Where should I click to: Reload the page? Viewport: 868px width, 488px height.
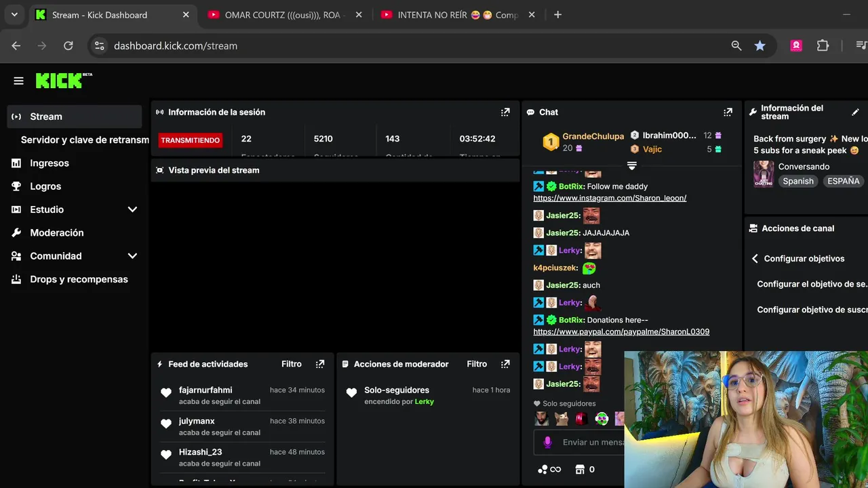[68, 46]
